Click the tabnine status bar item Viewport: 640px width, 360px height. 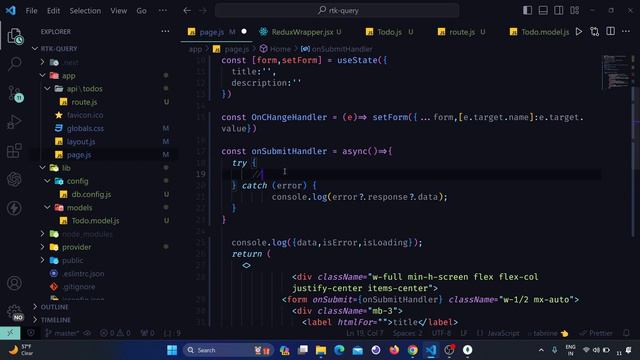point(547,333)
